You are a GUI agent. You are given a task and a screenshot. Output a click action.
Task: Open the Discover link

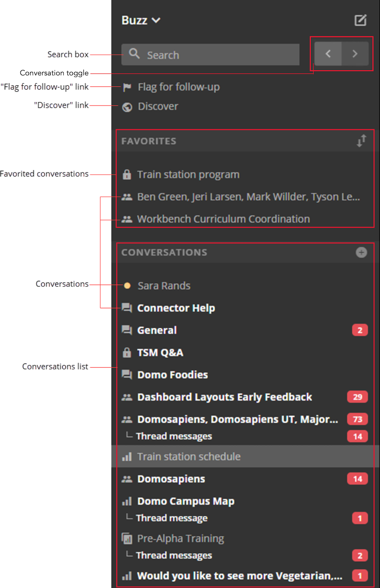(x=158, y=106)
